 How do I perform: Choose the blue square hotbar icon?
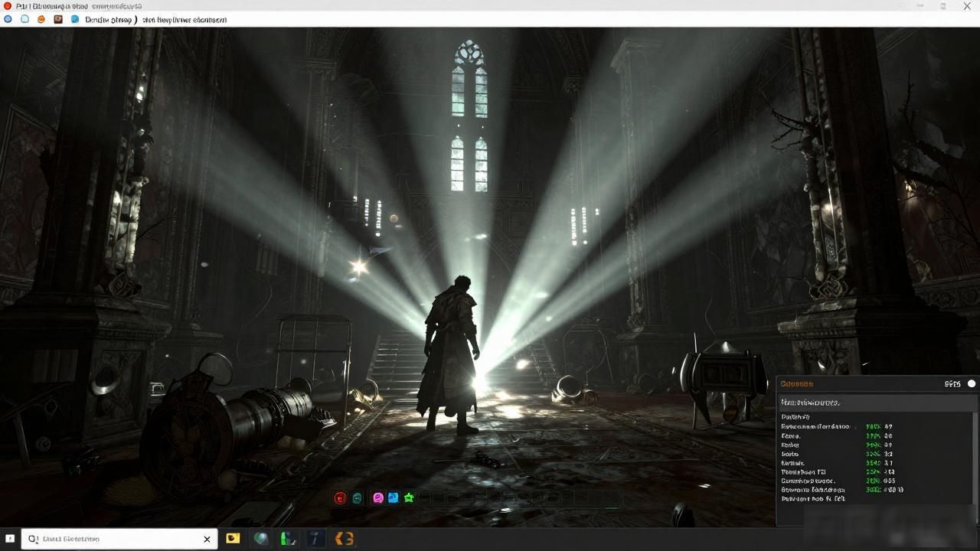point(393,498)
